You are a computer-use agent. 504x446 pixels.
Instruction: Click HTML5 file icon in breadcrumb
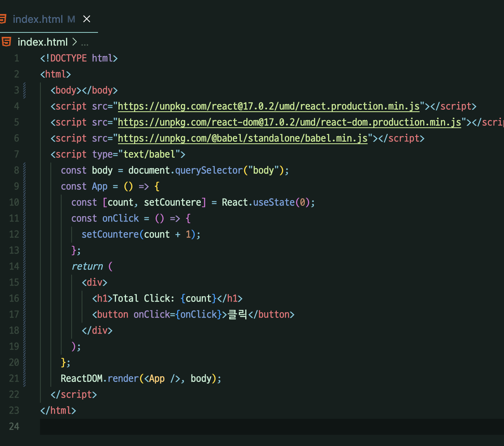tap(6, 42)
